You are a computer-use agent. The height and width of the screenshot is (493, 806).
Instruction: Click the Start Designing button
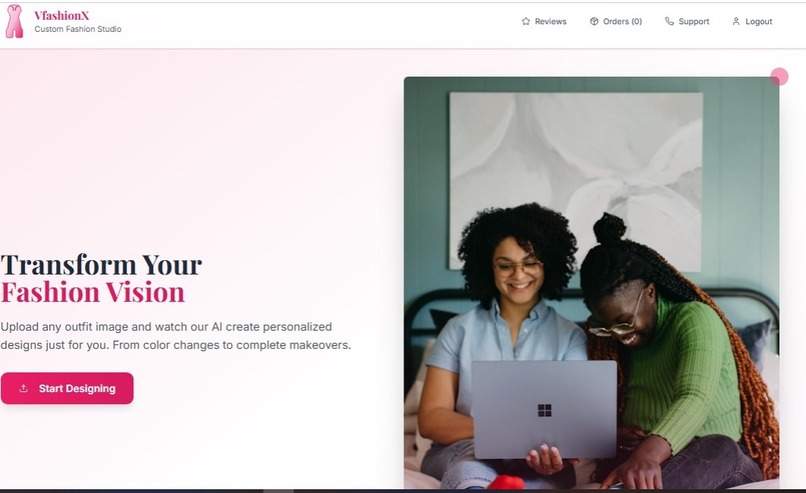tap(67, 388)
